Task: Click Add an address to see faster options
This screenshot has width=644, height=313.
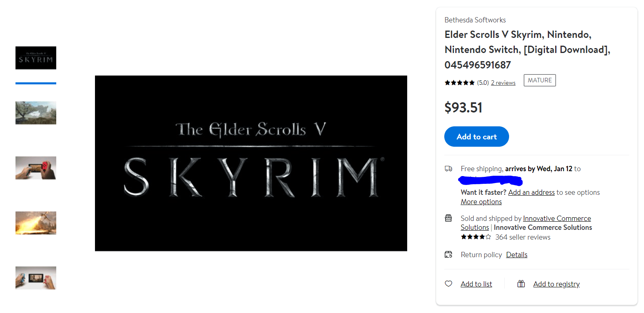Action: click(x=532, y=192)
